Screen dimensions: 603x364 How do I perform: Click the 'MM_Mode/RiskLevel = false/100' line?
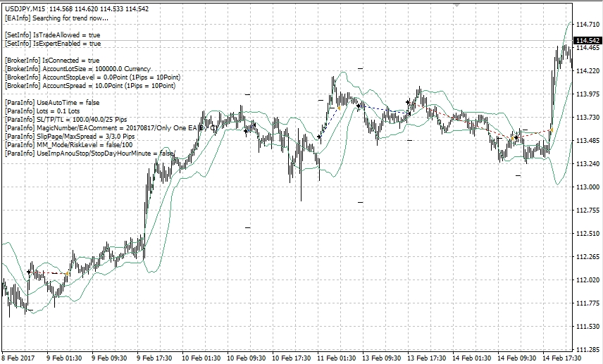[68, 145]
